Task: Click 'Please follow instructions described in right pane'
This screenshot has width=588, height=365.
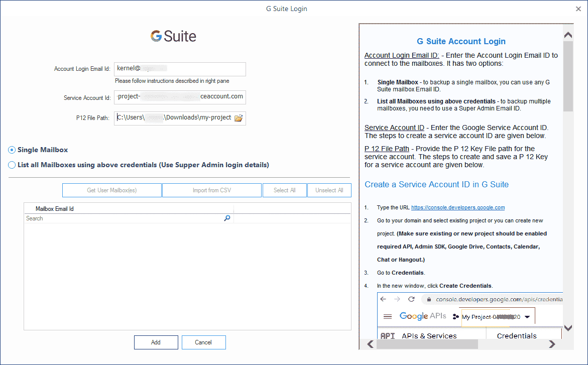Action: 172,81
